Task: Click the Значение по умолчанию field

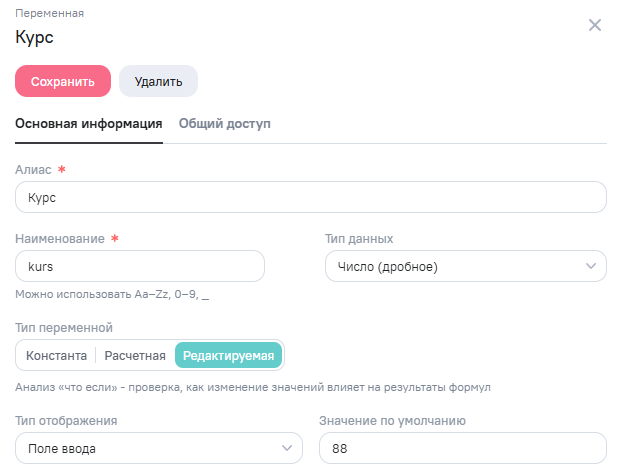Action: (462, 448)
